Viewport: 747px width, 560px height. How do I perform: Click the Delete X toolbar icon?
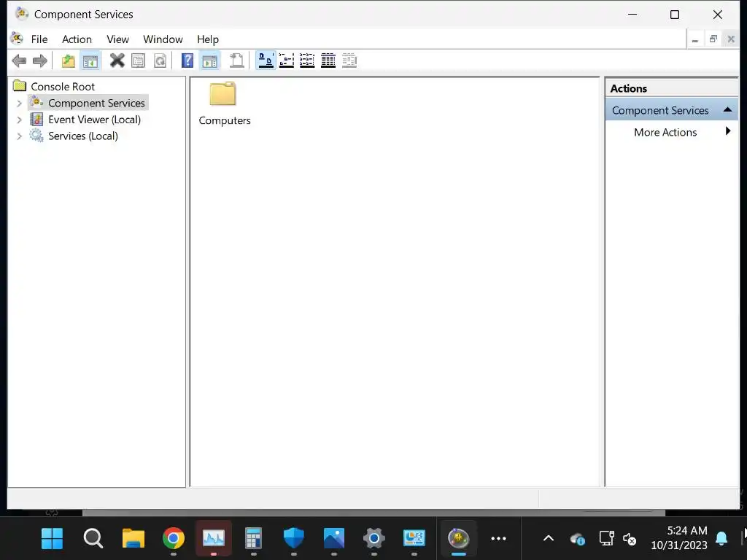[x=117, y=61]
